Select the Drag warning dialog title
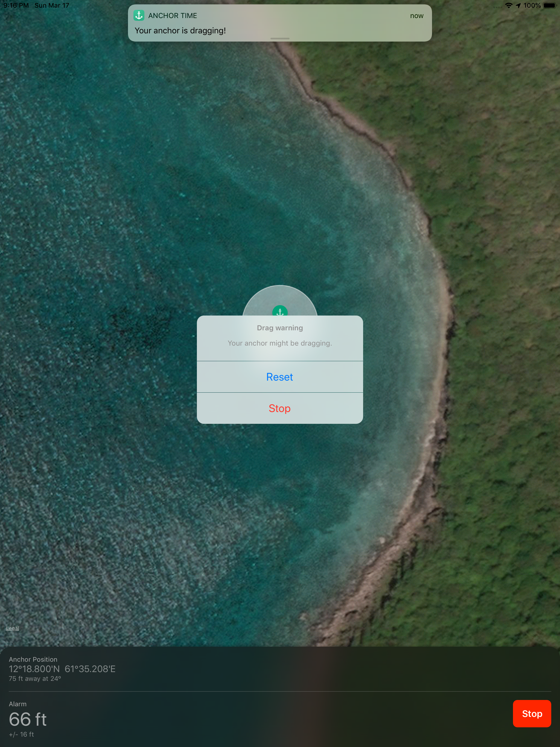The image size is (560, 747). coord(279,328)
